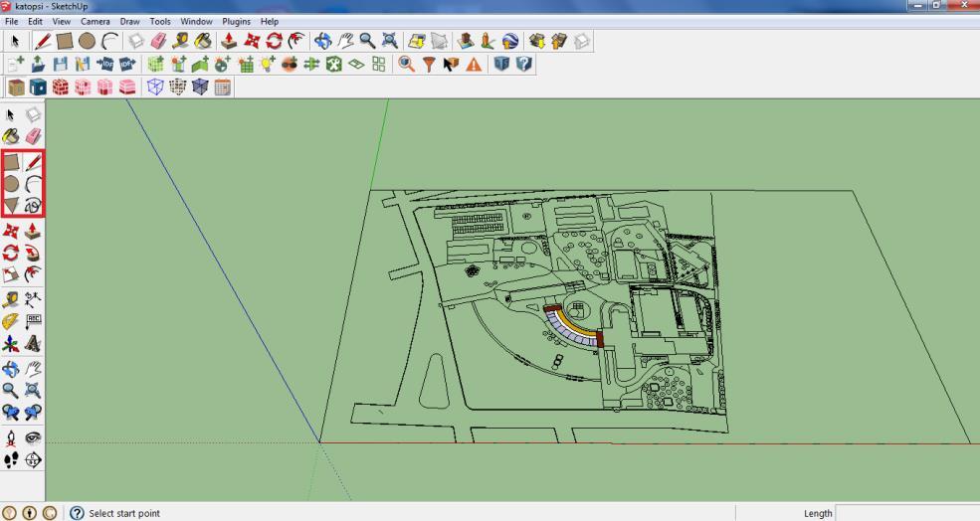Image resolution: width=980 pixels, height=521 pixels.
Task: Select the Rectangle tool in top toolbar
Action: pyautogui.click(x=65, y=41)
